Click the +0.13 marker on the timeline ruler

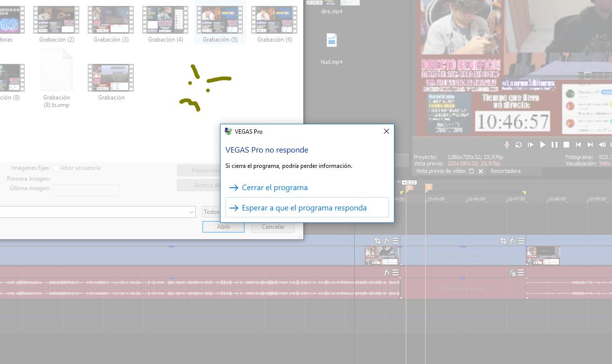pos(409,182)
